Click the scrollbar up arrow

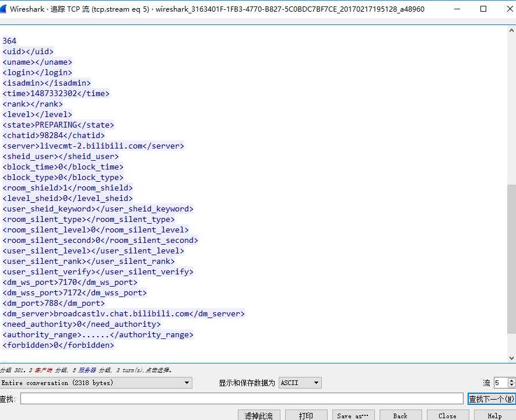click(x=511, y=30)
